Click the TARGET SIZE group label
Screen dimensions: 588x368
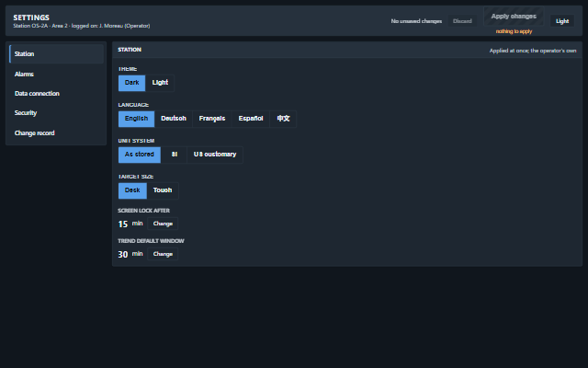(136, 177)
